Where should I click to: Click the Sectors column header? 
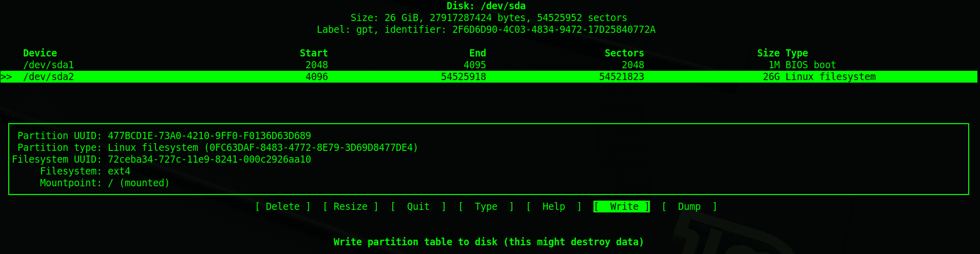[624, 53]
